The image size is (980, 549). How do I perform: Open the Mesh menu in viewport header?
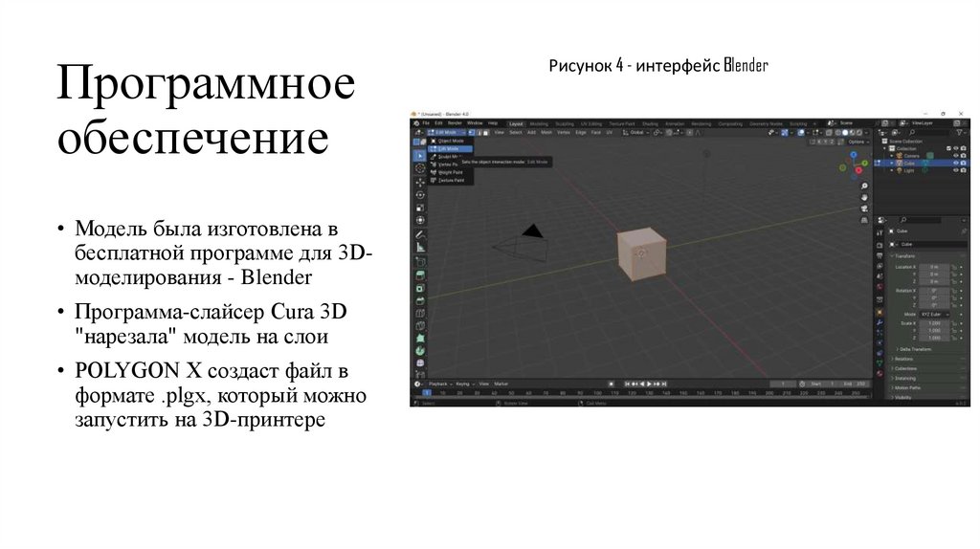click(546, 132)
